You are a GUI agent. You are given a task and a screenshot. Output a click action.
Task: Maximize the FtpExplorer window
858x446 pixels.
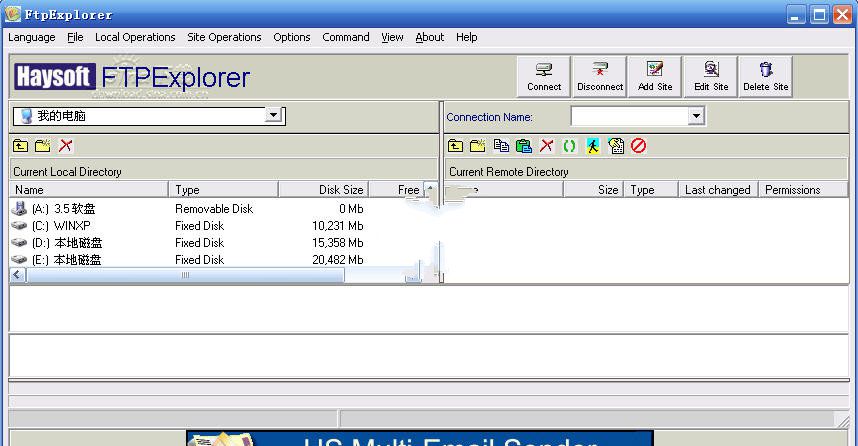[x=819, y=14]
